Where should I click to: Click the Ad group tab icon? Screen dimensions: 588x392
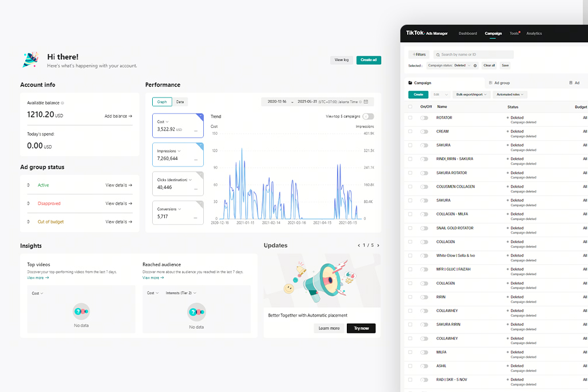coord(491,83)
